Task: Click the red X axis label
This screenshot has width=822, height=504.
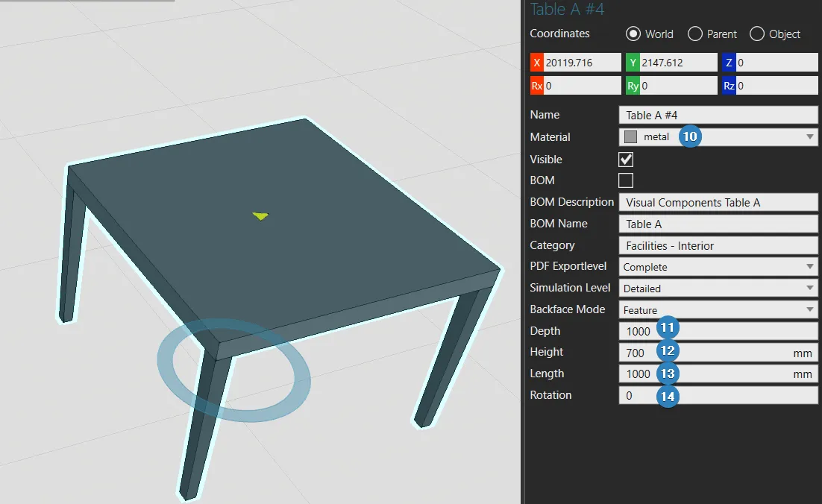Action: 536,63
